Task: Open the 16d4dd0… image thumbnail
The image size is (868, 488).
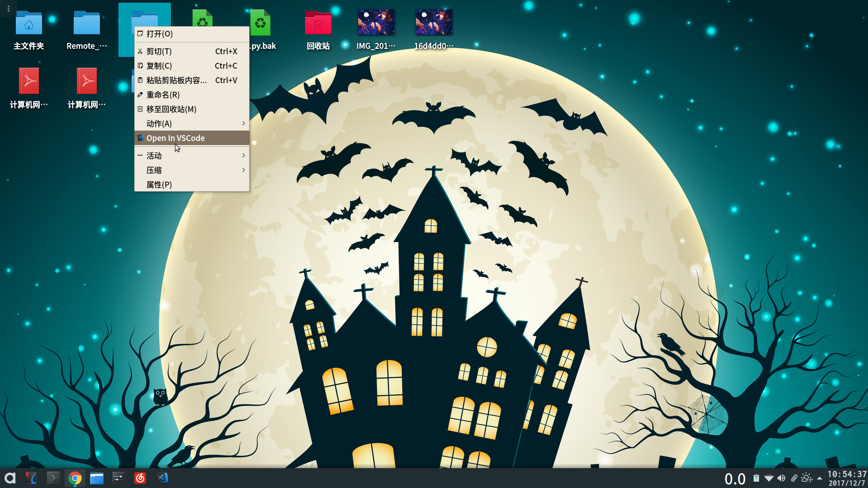Action: click(x=434, y=30)
